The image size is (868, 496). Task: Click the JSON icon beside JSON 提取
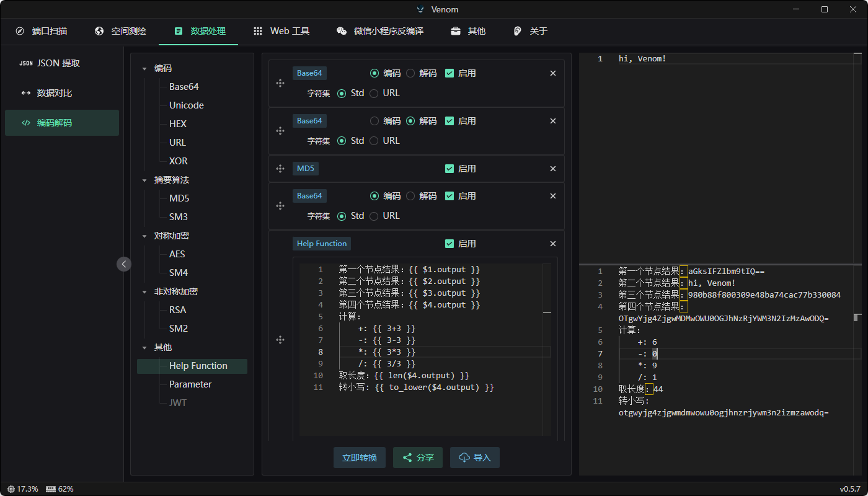click(26, 63)
